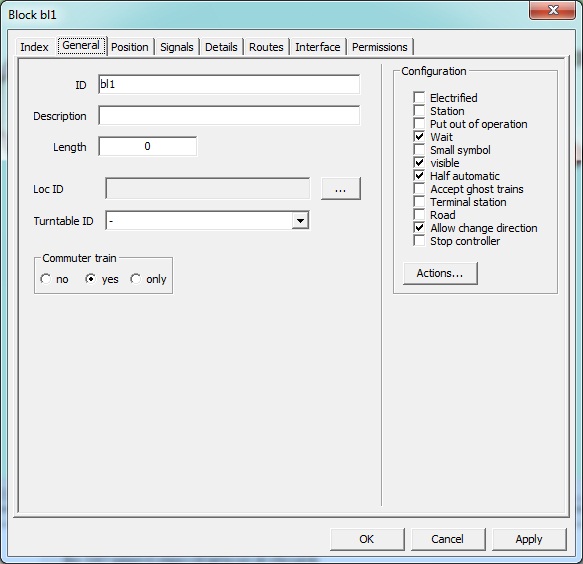
Task: Click into the Description field
Action: pos(229,116)
